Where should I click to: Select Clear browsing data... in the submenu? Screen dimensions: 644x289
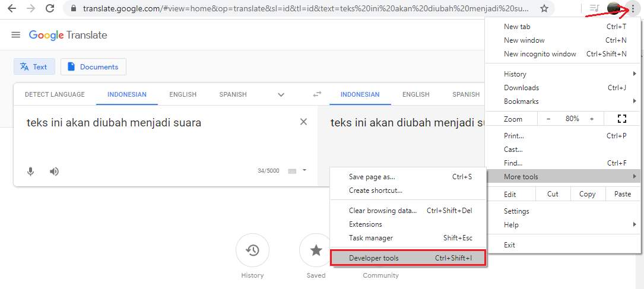[x=408, y=211]
